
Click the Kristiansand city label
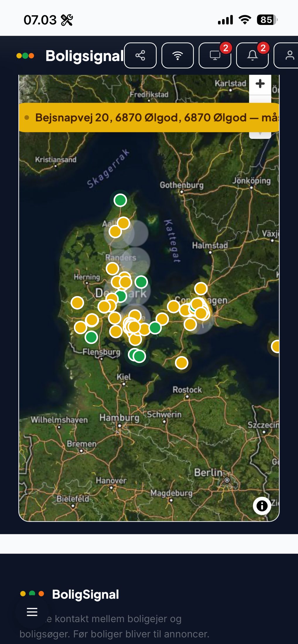(x=56, y=160)
